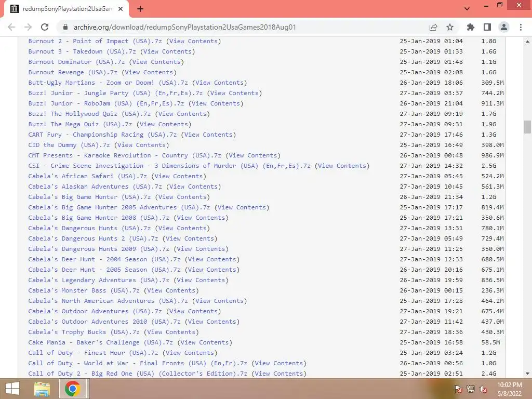View Contents of Buzz! The Mega Quiz
Screen dimensions: 532x399
(164, 124)
